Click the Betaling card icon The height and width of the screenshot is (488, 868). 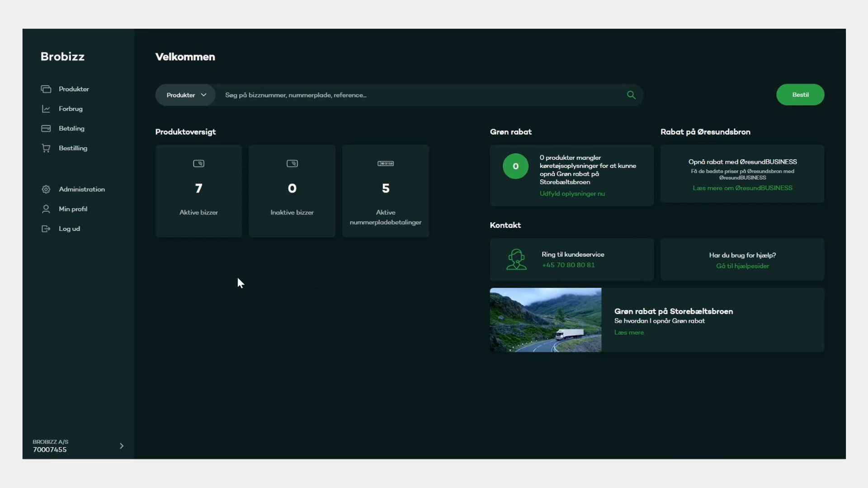[46, 128]
